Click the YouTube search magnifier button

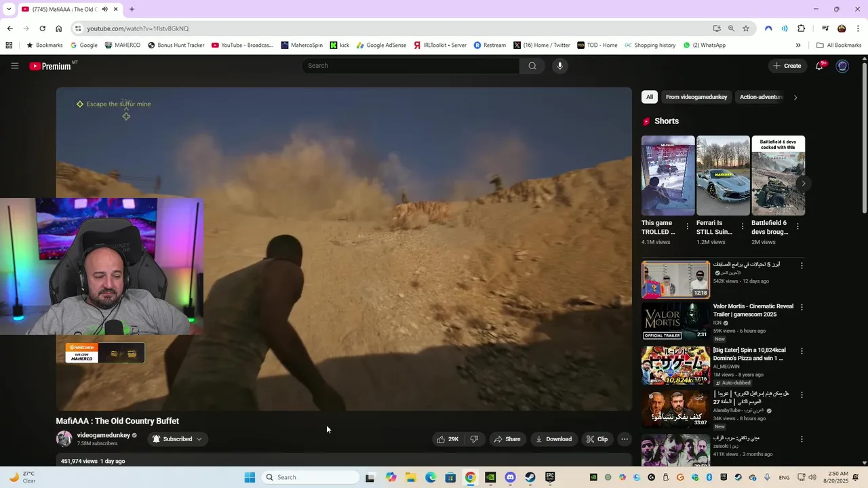tap(532, 66)
